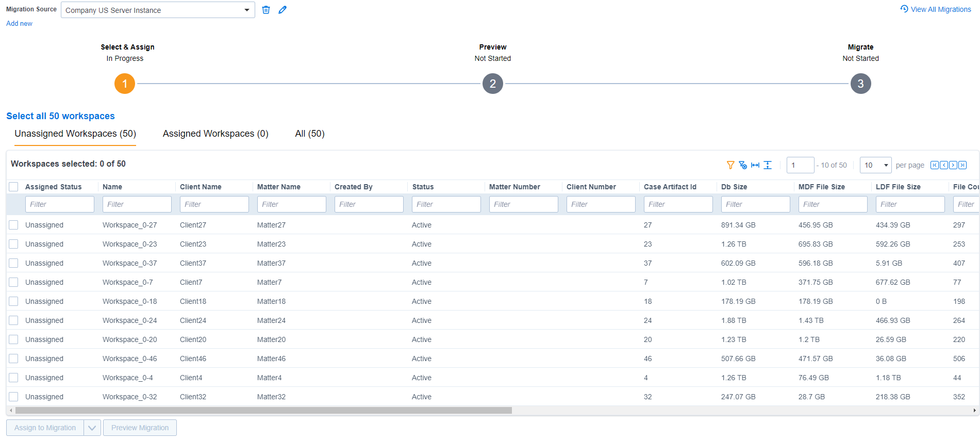Expand Assign to Migration arrow menu
Image resolution: width=980 pixels, height=439 pixels.
(x=92, y=428)
